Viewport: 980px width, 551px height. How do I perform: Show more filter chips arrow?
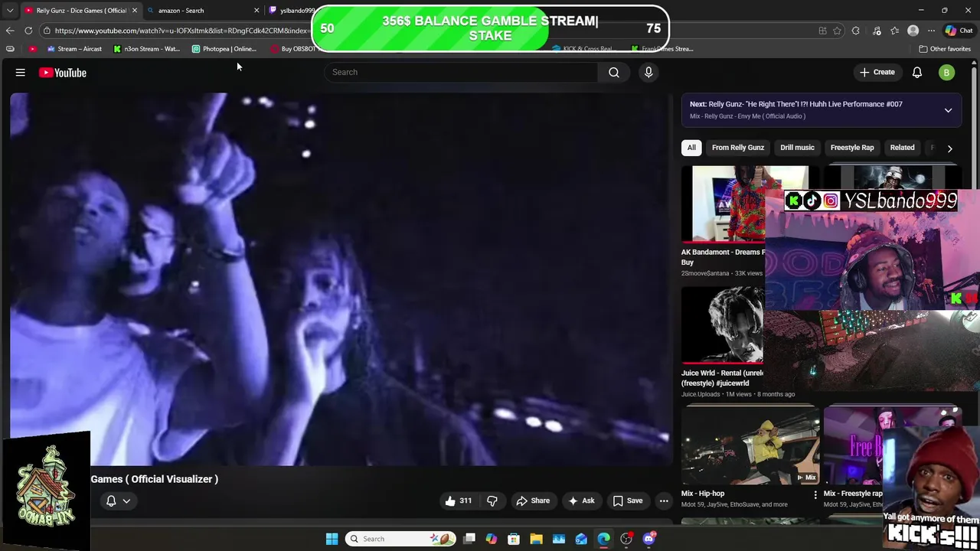tap(949, 148)
